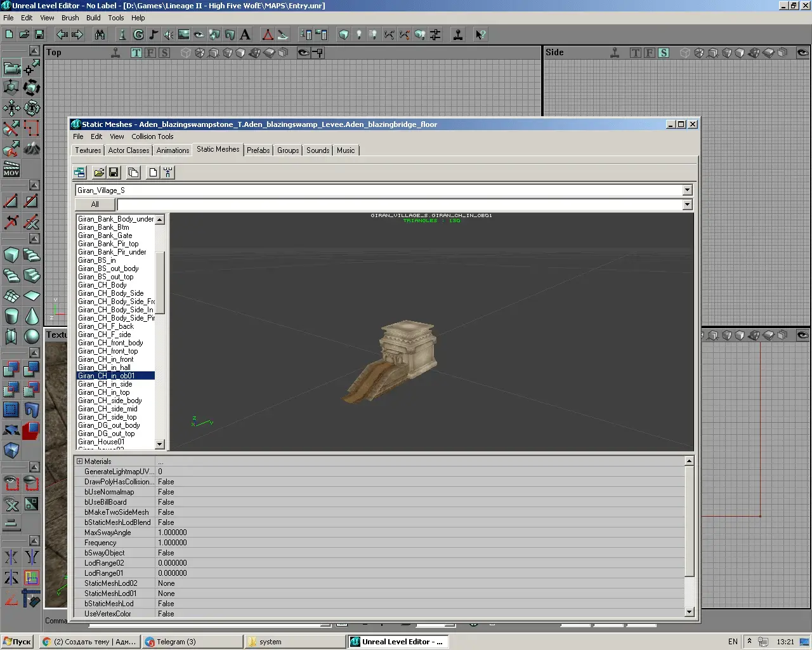Viewport: 812px width, 650px height.
Task: Click the Пуск Start button
Action: tap(17, 642)
